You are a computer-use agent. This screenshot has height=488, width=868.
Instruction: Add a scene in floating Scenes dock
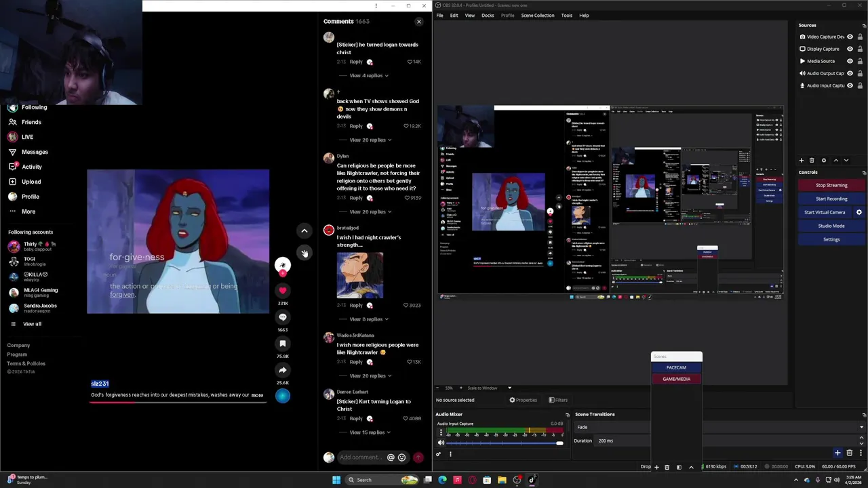[656, 467]
